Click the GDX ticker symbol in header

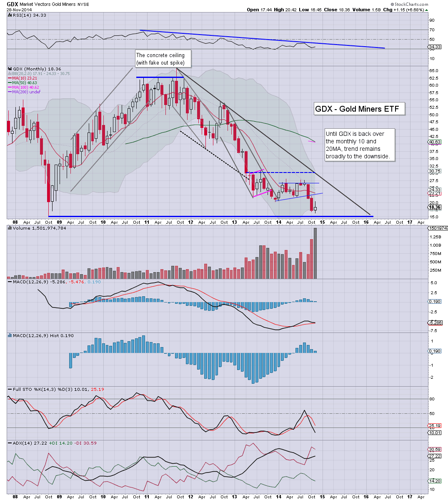(x=13, y=4)
